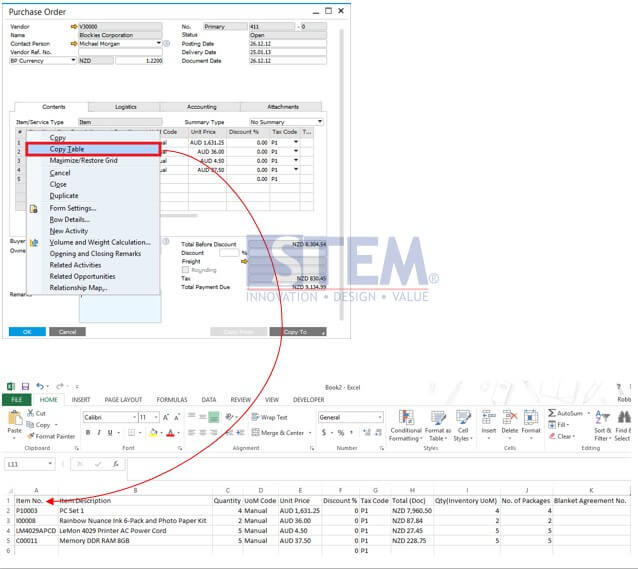Click the Align Right icon

click(x=214, y=433)
